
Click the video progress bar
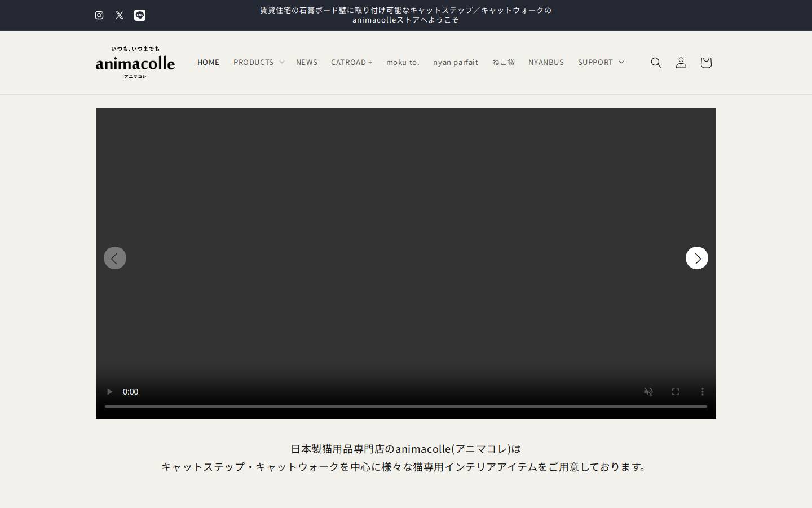pyautogui.click(x=406, y=406)
